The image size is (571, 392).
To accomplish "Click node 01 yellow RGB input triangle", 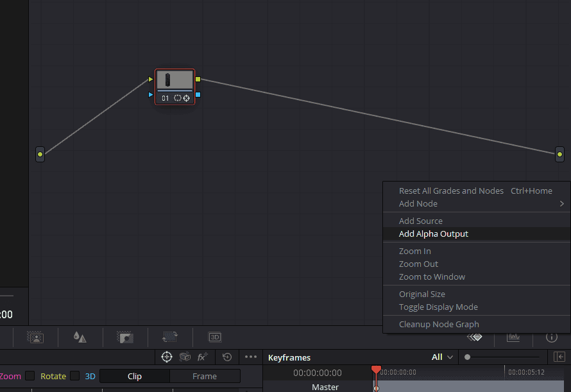I will (x=151, y=79).
